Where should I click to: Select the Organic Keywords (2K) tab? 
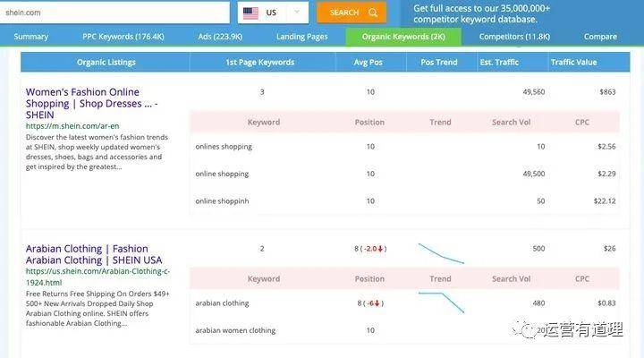403,37
